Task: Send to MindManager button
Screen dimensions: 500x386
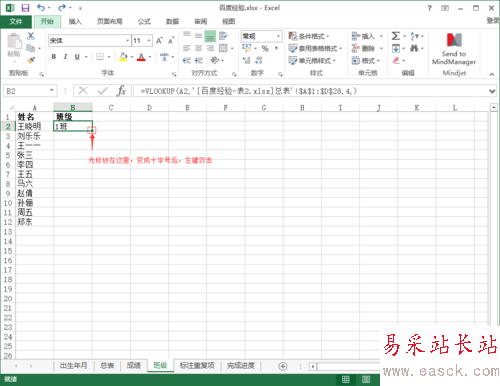Action: coord(454,49)
